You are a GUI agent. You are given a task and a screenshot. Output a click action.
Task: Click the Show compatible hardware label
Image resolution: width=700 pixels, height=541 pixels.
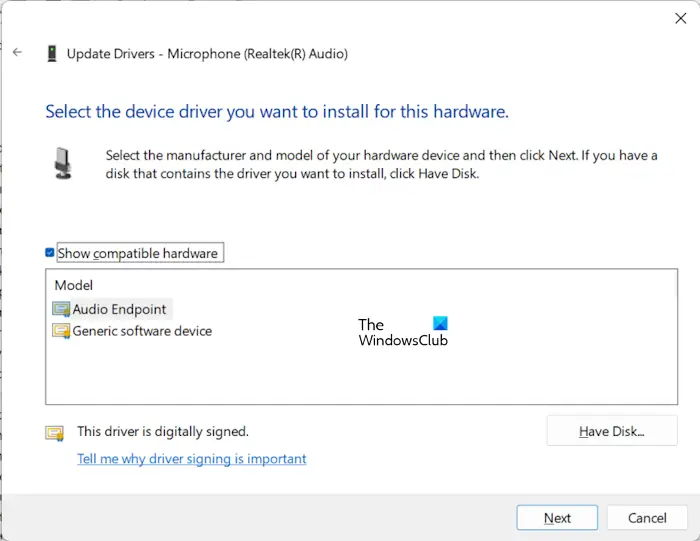click(x=138, y=254)
